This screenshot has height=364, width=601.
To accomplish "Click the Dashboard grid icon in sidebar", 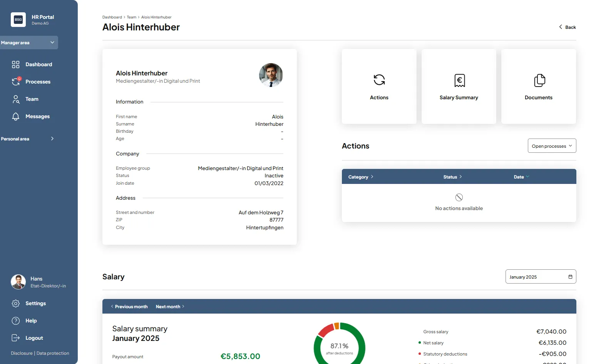I will 15,65.
